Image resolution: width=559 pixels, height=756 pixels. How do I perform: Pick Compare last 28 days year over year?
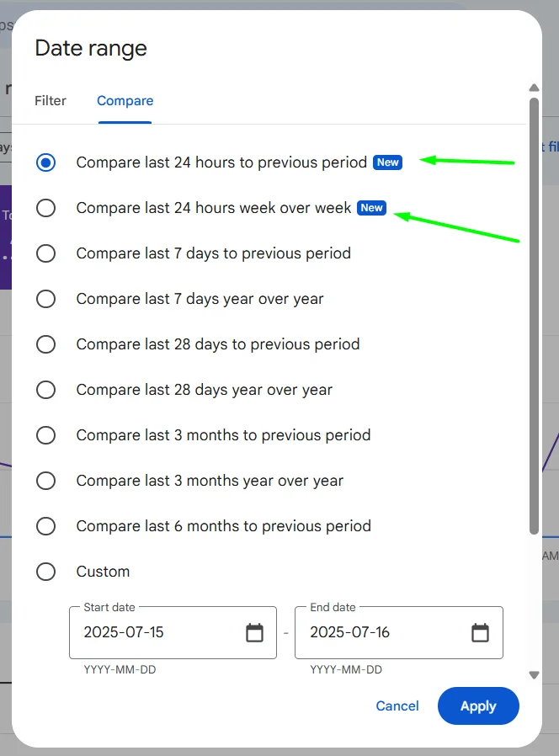tap(45, 390)
